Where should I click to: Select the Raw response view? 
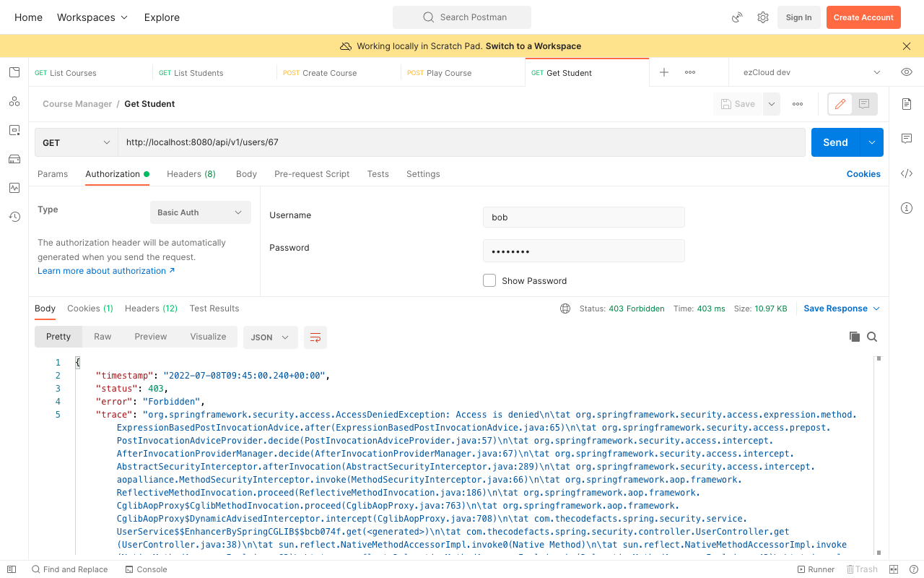click(103, 337)
